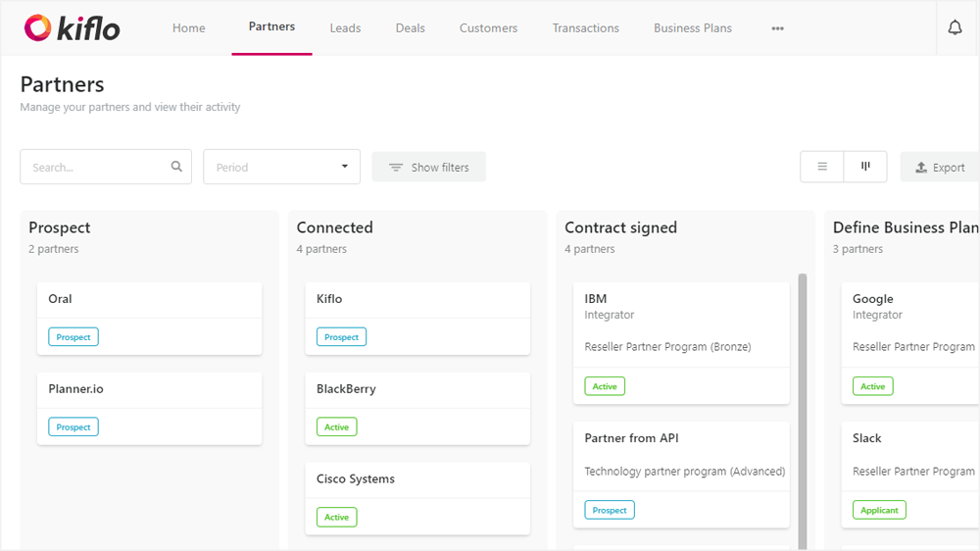980x551 pixels.
Task: Click the Active badge on Cisco Systems
Action: coord(337,518)
